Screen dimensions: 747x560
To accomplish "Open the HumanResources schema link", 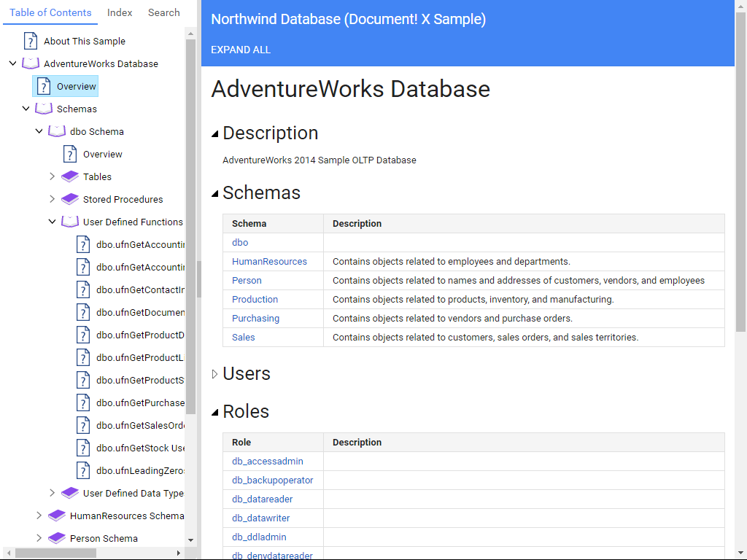I will tap(270, 262).
